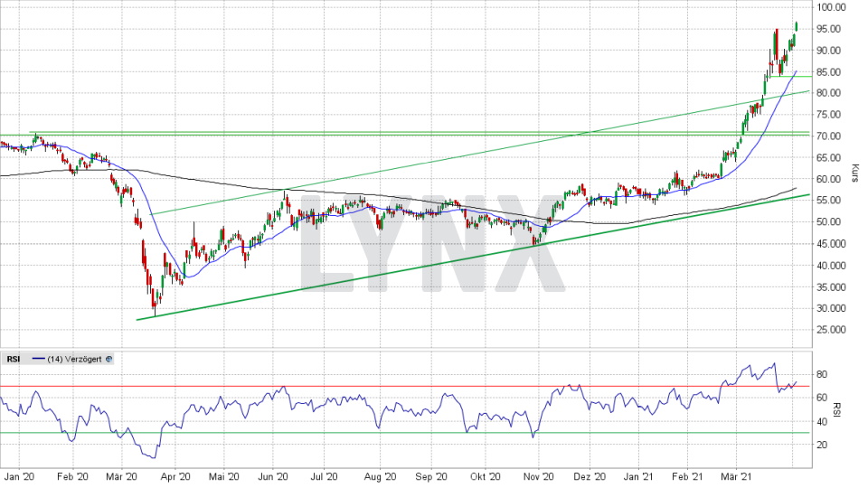The width and height of the screenshot is (868, 488).
Task: Click the Aug '20 date label
Action: (381, 477)
